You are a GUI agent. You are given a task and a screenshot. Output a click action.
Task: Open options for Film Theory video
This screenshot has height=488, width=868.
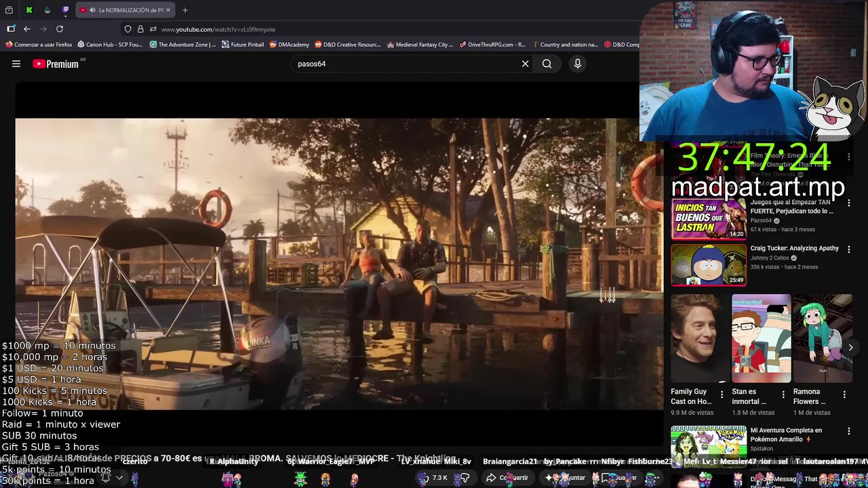(x=849, y=157)
